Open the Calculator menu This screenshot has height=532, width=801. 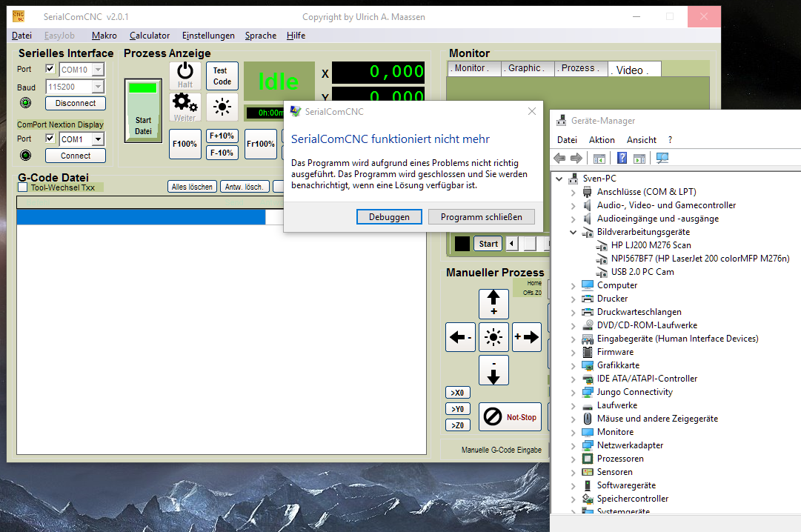[x=150, y=36]
